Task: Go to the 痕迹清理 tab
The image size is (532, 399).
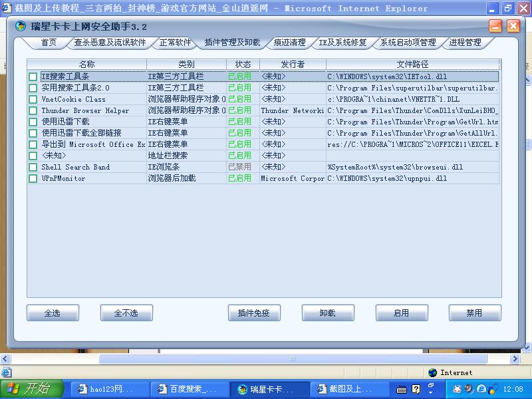Action: [x=289, y=43]
